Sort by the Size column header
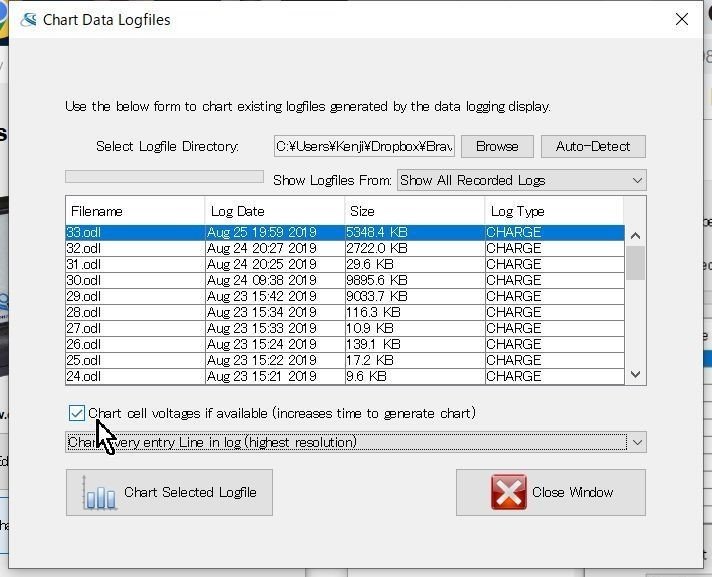 point(415,211)
